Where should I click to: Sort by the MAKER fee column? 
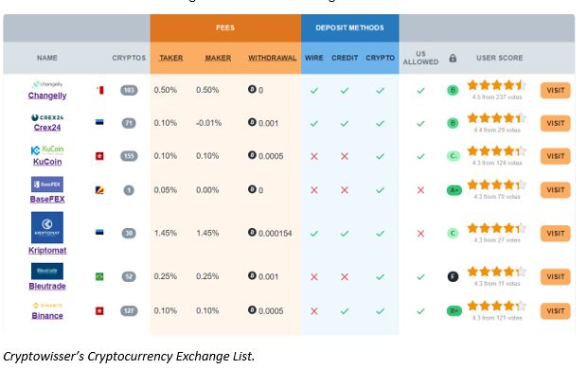(218, 58)
